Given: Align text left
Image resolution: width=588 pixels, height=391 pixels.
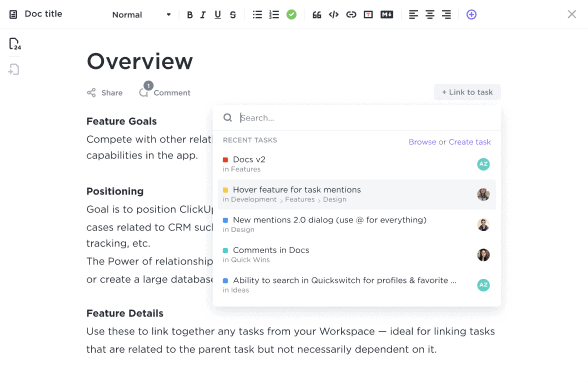Looking at the screenshot, I should point(413,15).
